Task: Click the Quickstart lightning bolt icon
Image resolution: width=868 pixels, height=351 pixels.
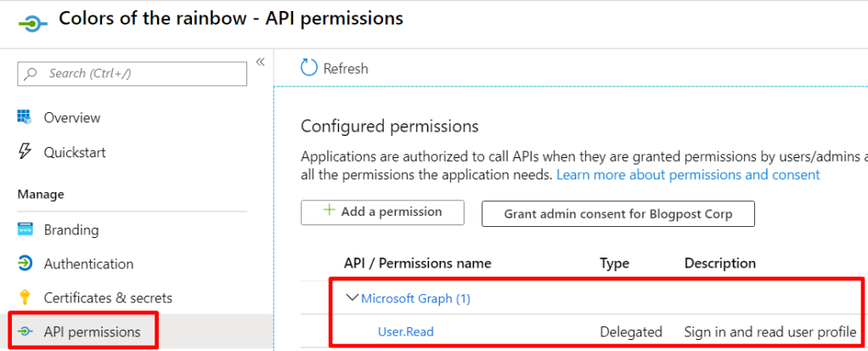Action: pyautogui.click(x=25, y=152)
